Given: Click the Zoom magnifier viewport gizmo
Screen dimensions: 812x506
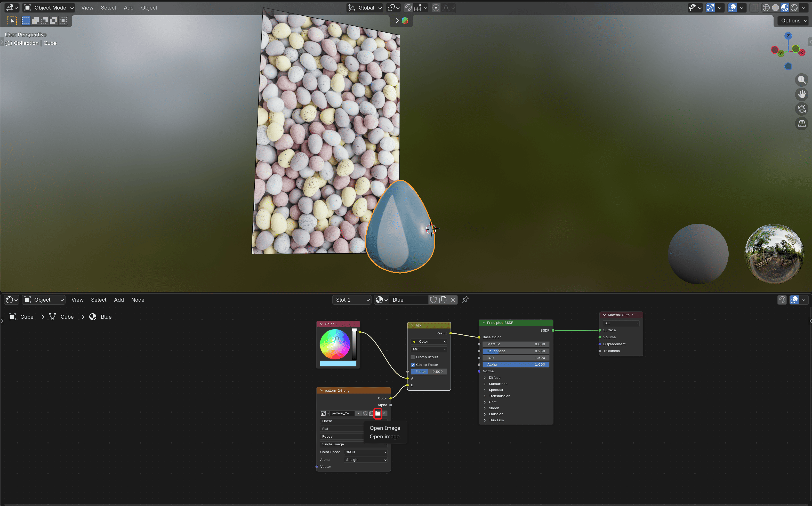Looking at the screenshot, I should pos(802,80).
